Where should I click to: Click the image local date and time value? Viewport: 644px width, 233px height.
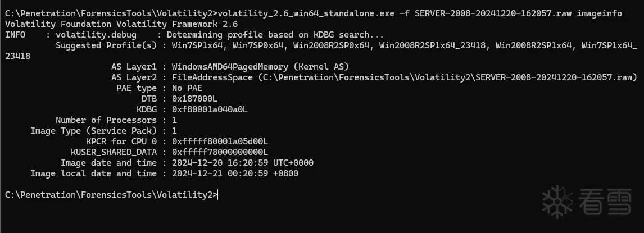point(235,173)
